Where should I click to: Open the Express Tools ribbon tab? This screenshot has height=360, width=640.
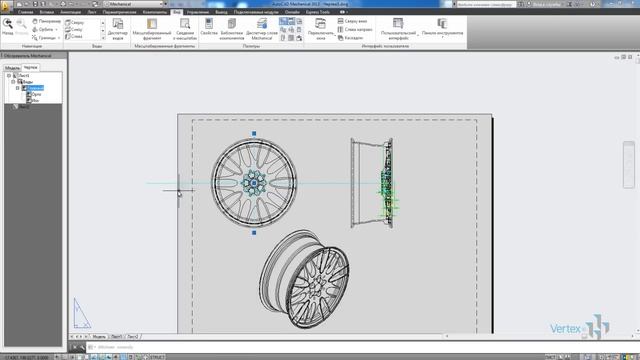318,12
